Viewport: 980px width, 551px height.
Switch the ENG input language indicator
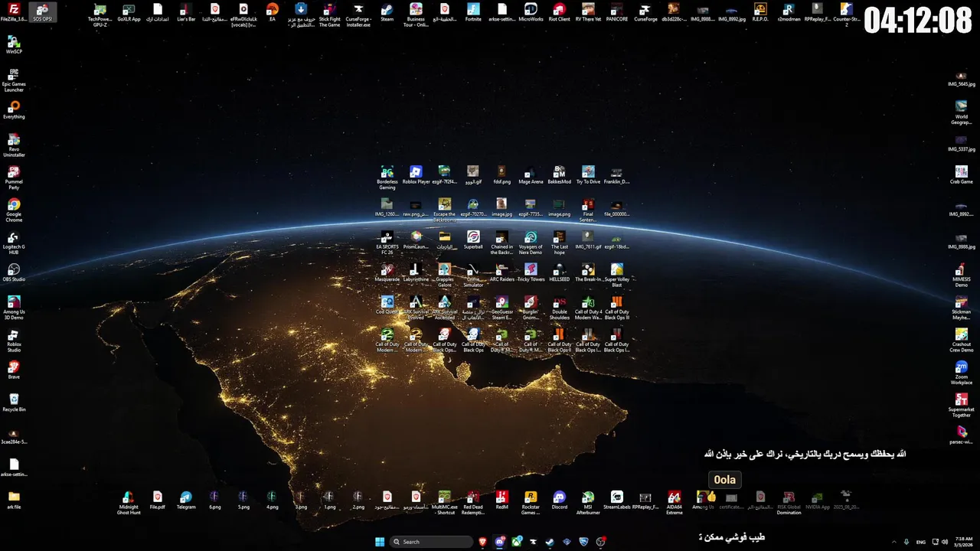tap(921, 542)
